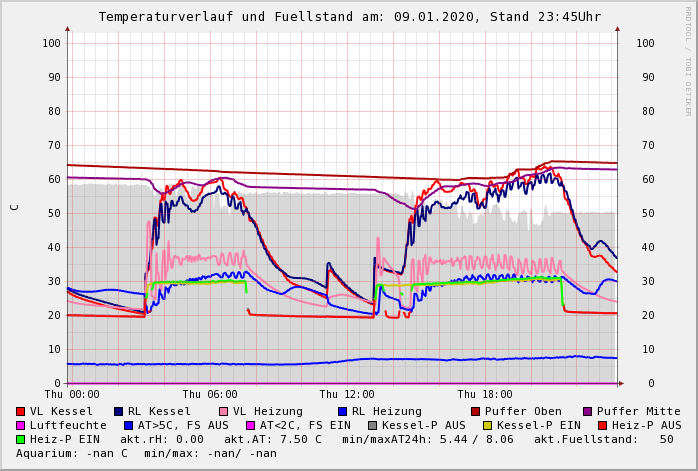Click the pink VL Heizung legend swatch
This screenshot has height=471, width=698.
click(224, 411)
